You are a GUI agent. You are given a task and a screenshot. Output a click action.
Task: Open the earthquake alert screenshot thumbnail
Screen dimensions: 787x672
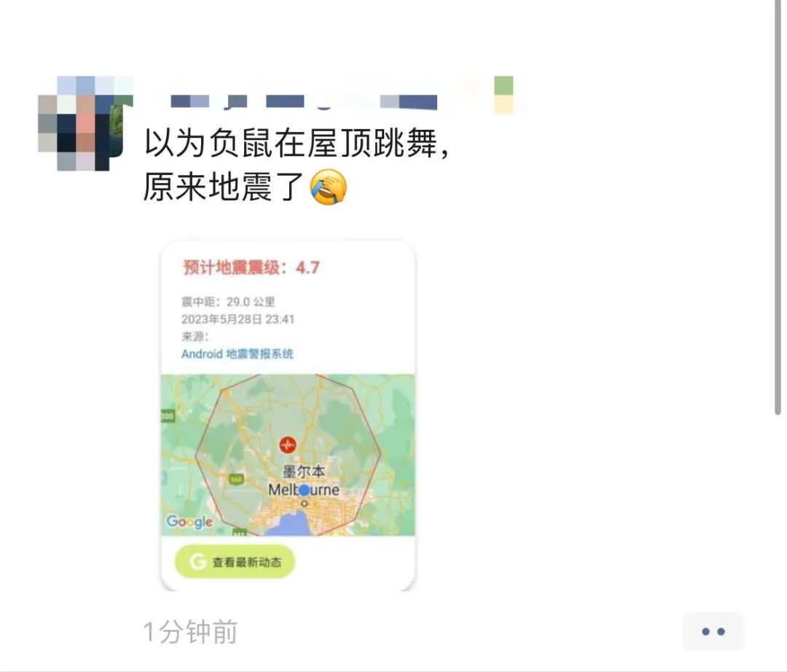[x=288, y=415]
